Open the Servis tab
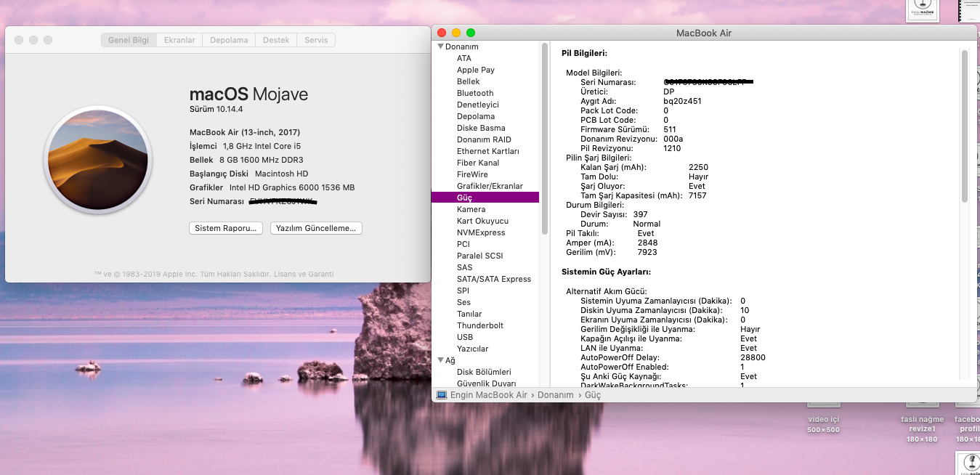This screenshot has width=980, height=475. pyautogui.click(x=316, y=40)
